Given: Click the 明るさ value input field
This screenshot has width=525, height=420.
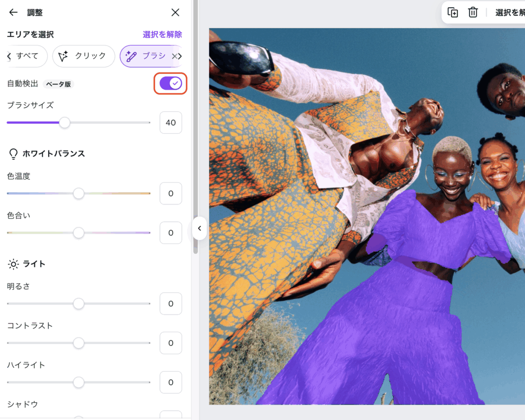Looking at the screenshot, I should coord(171,304).
